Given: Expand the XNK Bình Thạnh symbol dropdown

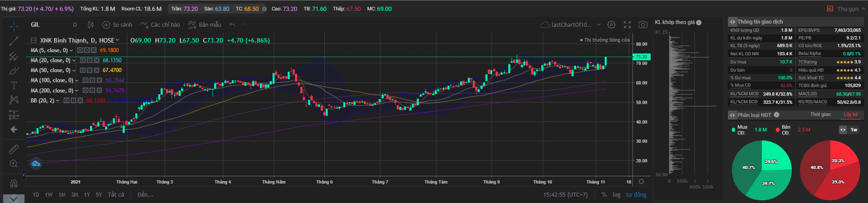Looking at the screenshot, I should (118, 40).
